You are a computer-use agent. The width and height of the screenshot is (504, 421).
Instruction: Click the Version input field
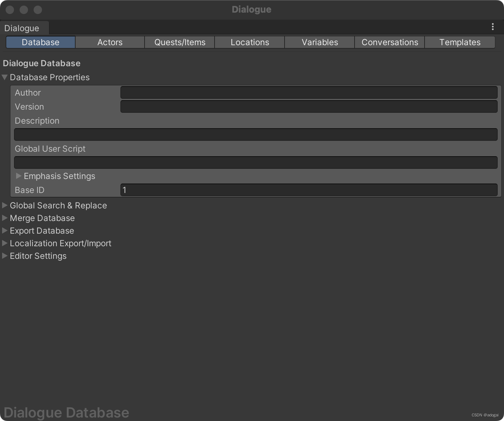[x=308, y=106]
